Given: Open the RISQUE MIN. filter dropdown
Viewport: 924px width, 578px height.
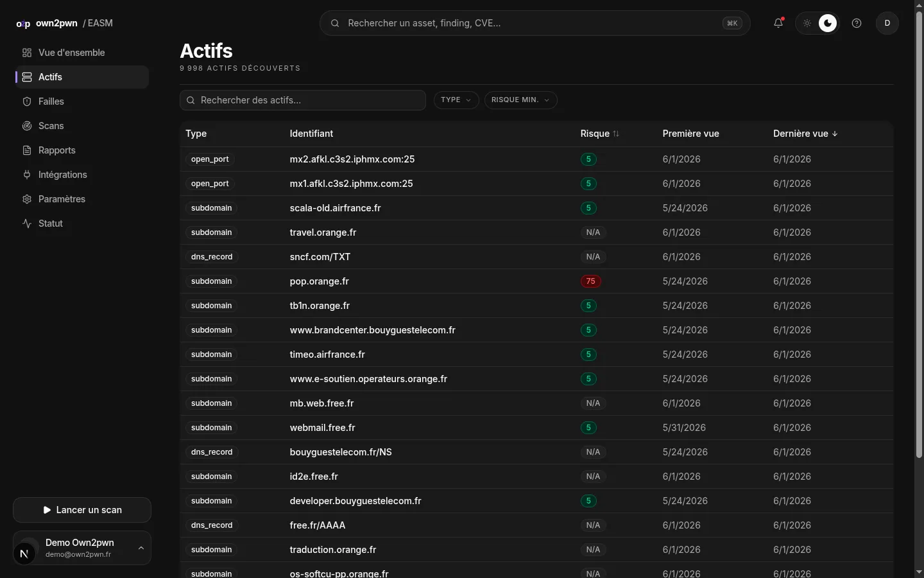Looking at the screenshot, I should click(x=521, y=100).
